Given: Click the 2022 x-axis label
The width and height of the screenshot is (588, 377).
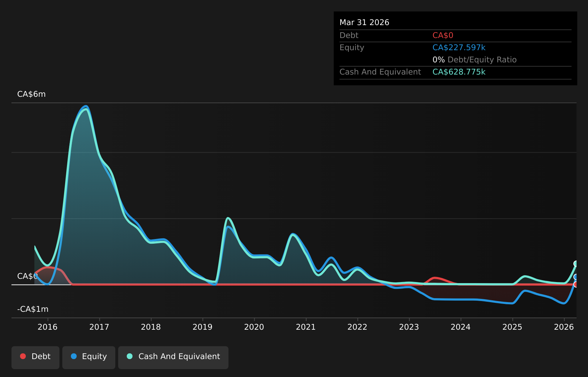Looking at the screenshot, I should 357,327.
